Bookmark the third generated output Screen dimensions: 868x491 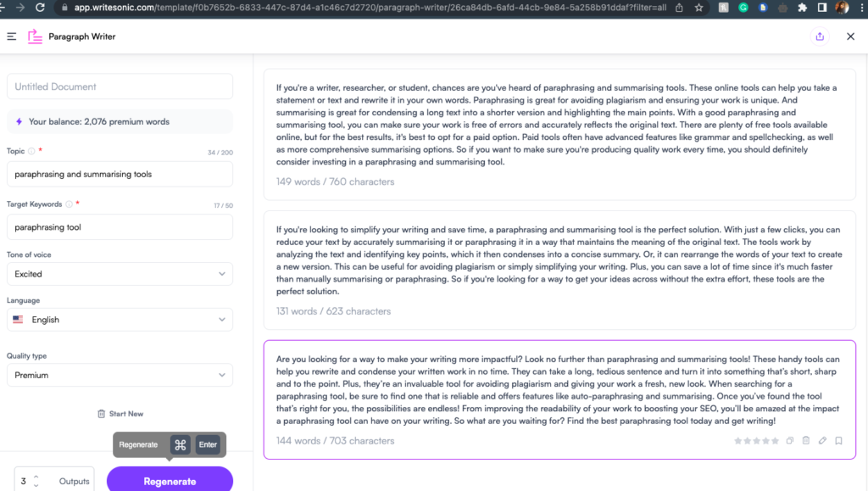tap(838, 440)
